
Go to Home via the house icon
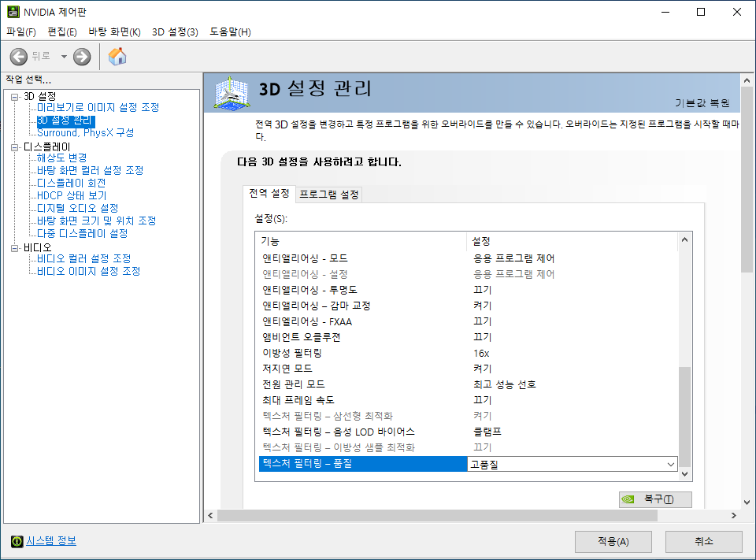click(117, 57)
